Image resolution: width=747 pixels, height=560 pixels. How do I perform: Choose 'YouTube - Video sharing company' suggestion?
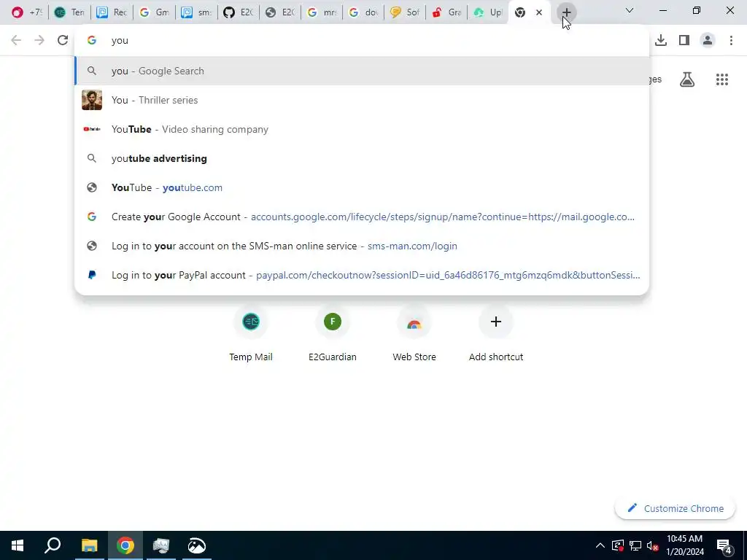click(362, 129)
